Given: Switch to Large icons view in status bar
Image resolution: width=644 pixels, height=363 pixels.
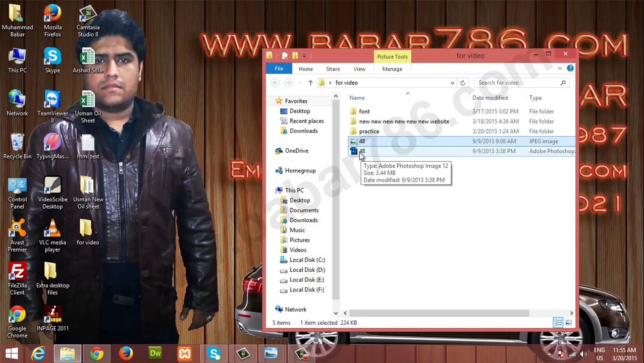Looking at the screenshot, I should coord(568,323).
